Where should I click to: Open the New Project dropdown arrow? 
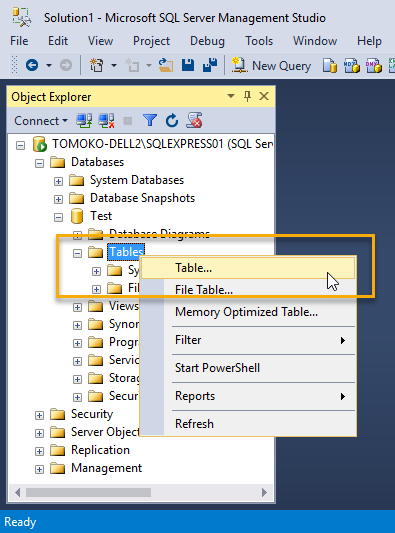114,65
